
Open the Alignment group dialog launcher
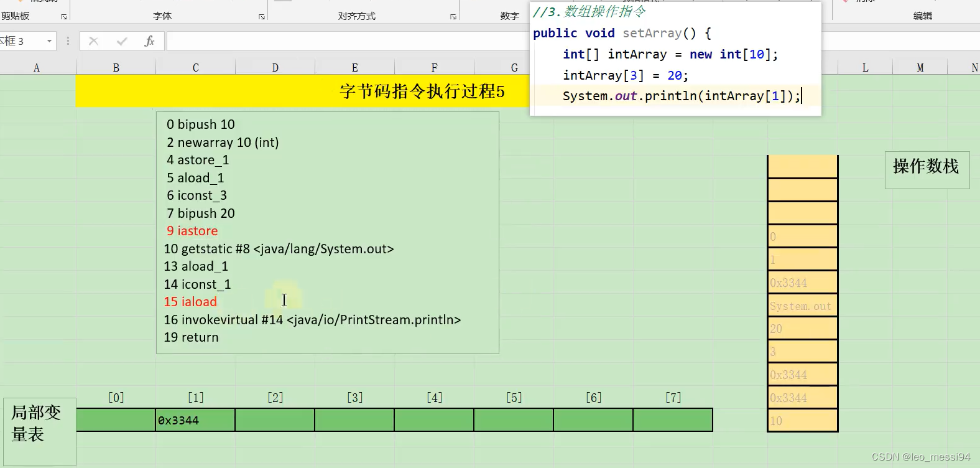453,17
